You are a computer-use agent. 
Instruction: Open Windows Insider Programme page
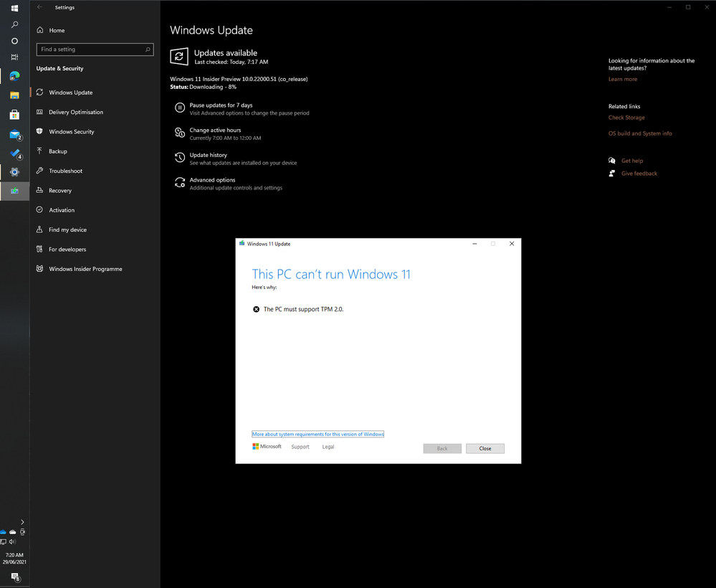pyautogui.click(x=95, y=269)
